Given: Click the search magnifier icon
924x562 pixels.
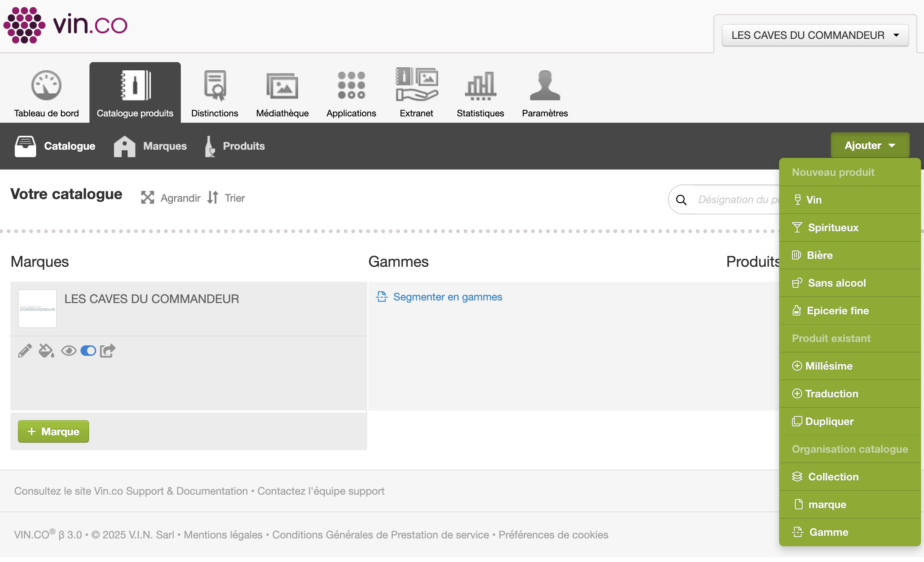Looking at the screenshot, I should pyautogui.click(x=681, y=200).
